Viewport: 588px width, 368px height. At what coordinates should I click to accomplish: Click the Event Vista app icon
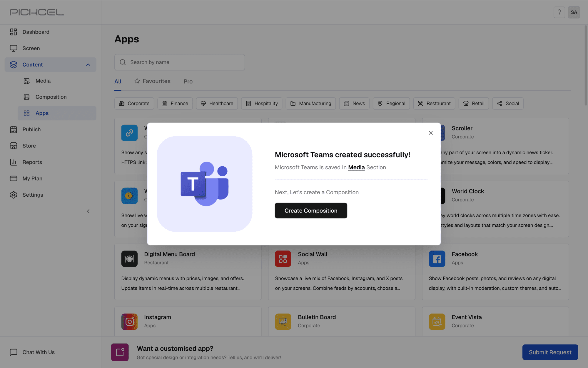pos(437,321)
